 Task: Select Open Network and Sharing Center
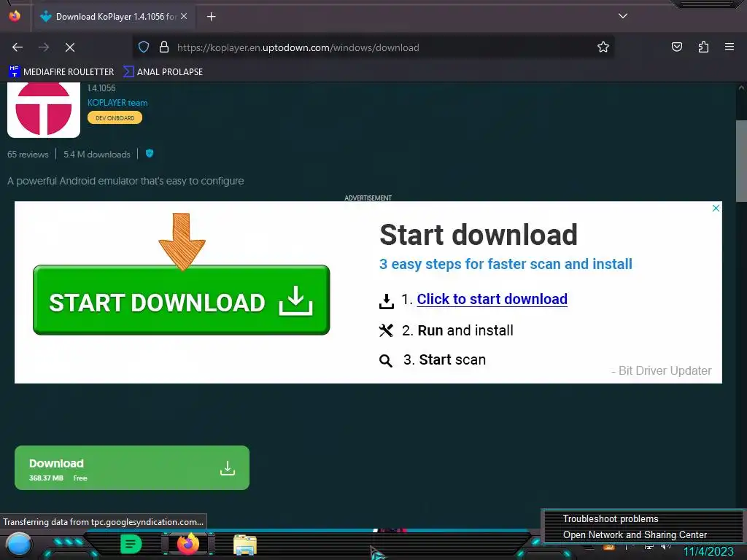[635, 534]
